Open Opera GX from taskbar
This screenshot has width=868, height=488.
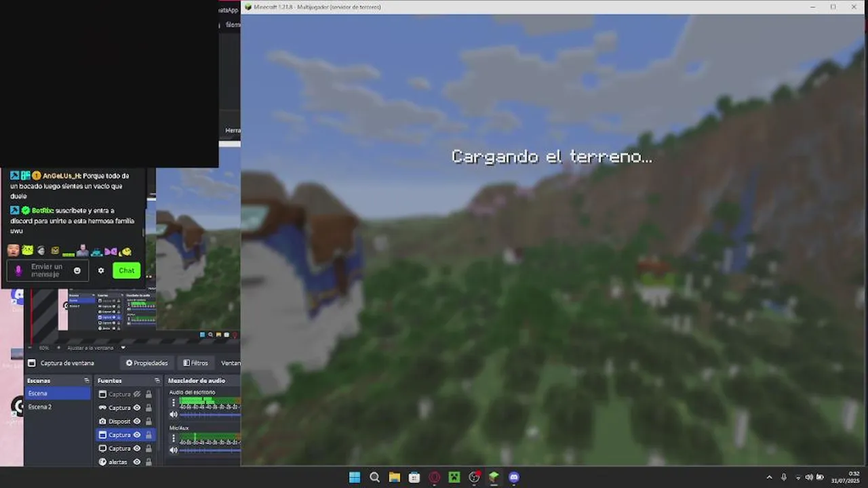click(435, 477)
